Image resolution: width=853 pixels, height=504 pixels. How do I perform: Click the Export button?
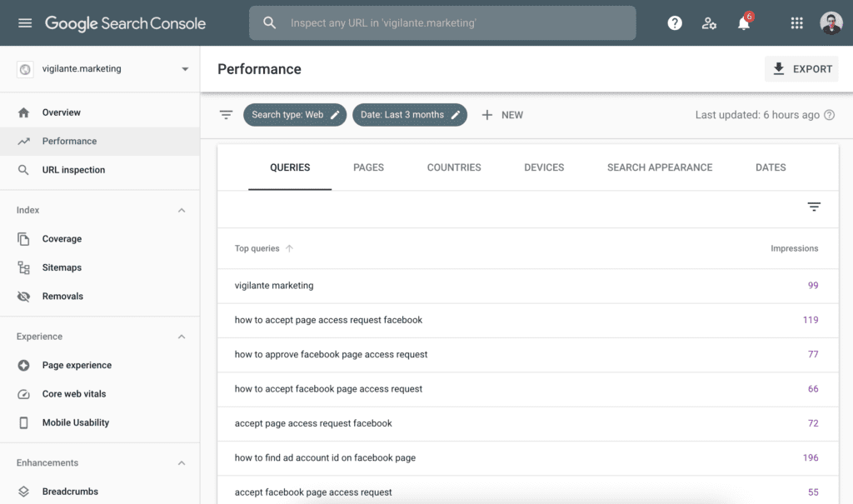pos(801,69)
